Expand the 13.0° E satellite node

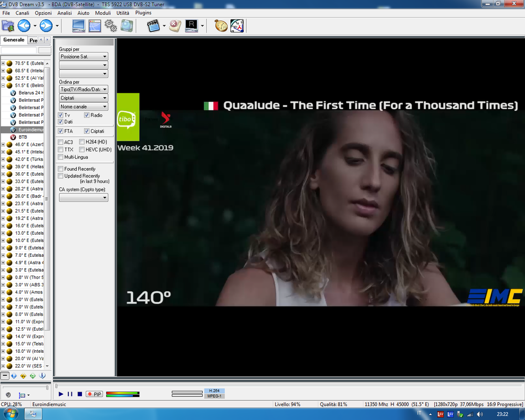[x=3, y=233]
